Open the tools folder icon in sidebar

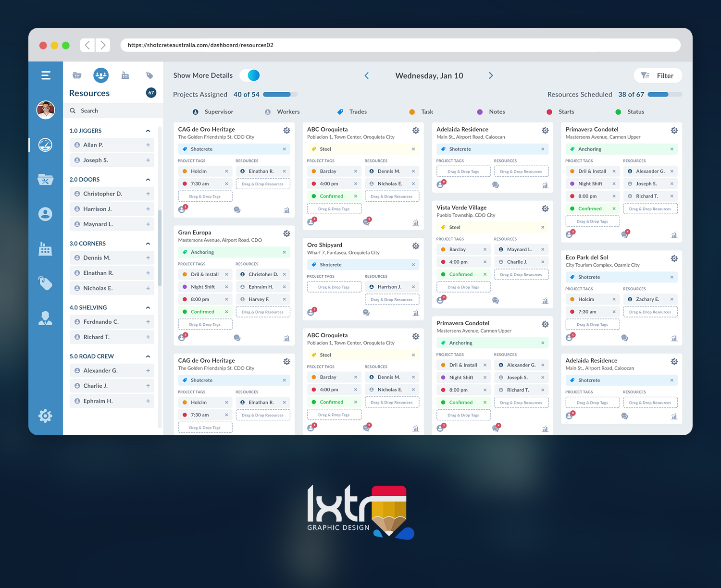tap(45, 180)
